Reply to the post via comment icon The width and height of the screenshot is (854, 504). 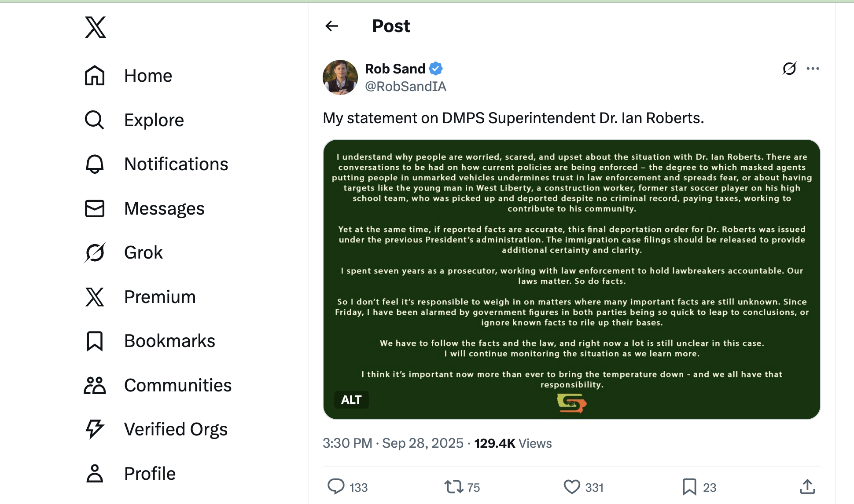click(x=336, y=486)
